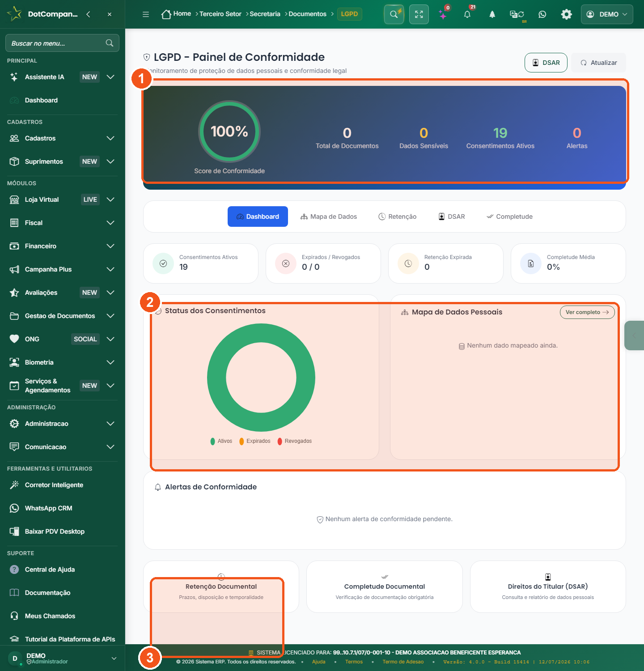Toggle the hamburger menu in top bar
This screenshot has width=644, height=671.
[x=146, y=14]
